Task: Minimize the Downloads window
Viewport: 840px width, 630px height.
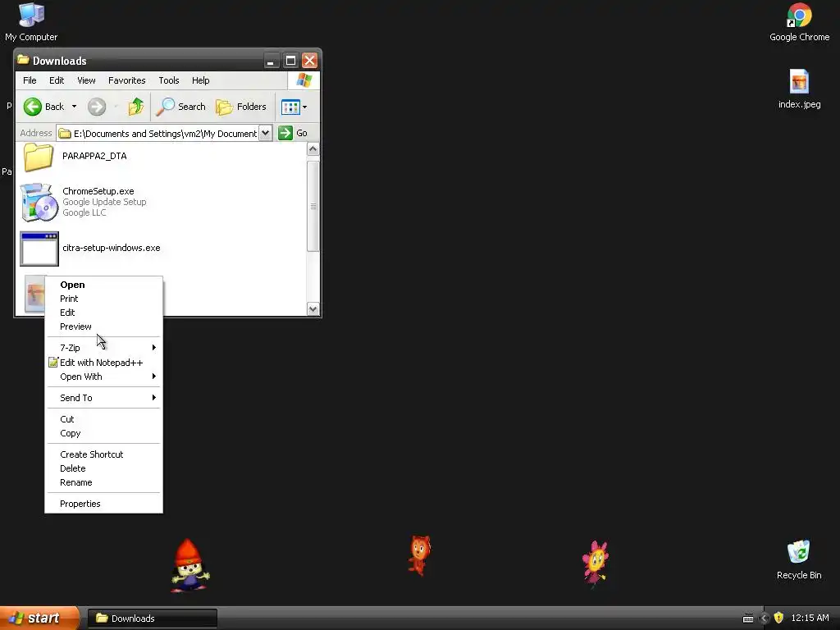Action: point(271,61)
